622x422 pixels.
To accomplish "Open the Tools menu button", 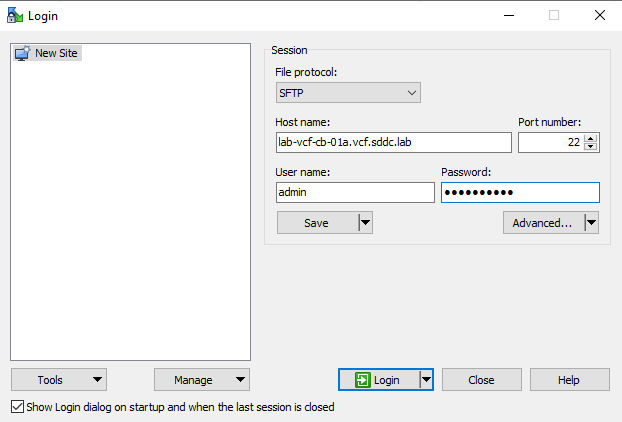I will tap(59, 380).
